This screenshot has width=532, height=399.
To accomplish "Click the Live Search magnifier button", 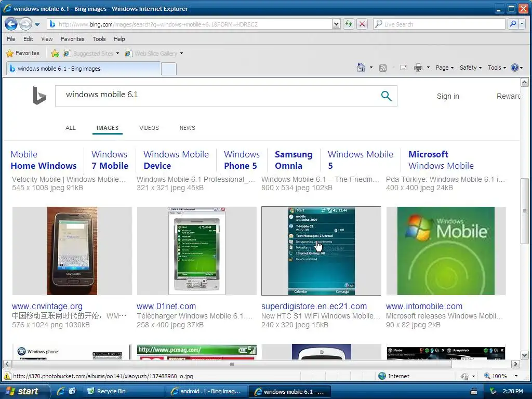I will pos(513,24).
